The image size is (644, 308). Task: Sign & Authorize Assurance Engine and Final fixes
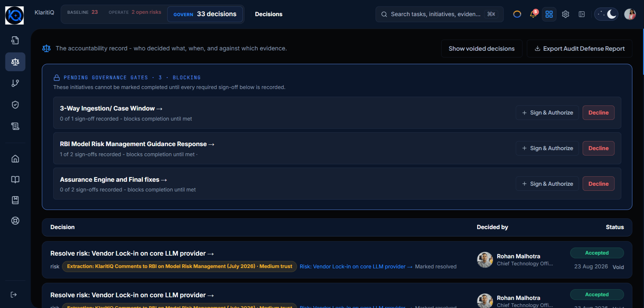point(547,184)
